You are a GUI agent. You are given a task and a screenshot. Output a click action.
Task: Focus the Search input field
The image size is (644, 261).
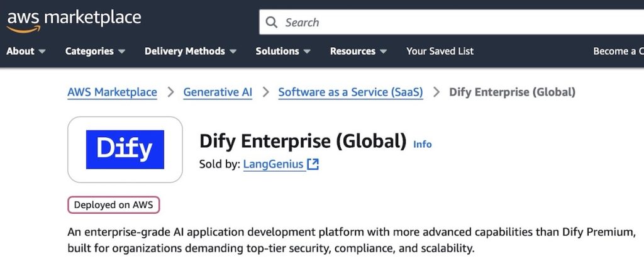(x=440, y=23)
